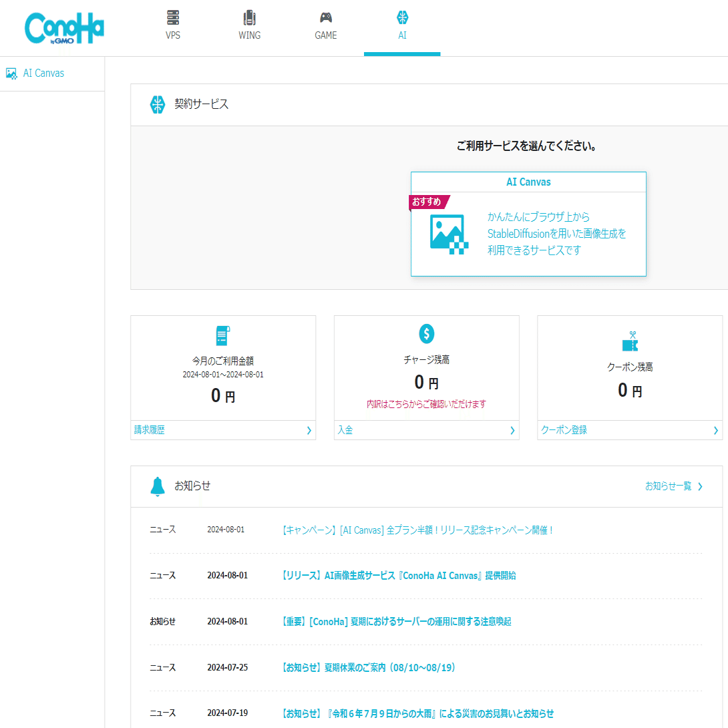Switch to the WING tab label
This screenshot has height=728, width=728.
pyautogui.click(x=249, y=35)
